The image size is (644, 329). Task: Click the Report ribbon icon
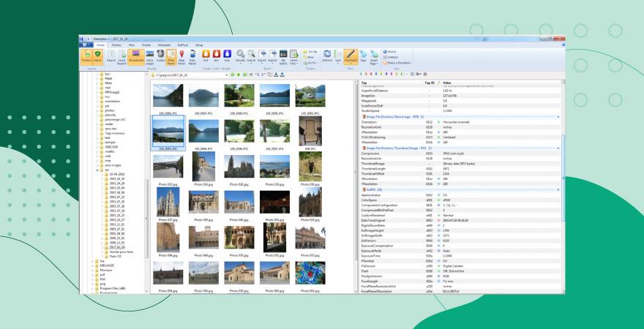point(111,57)
